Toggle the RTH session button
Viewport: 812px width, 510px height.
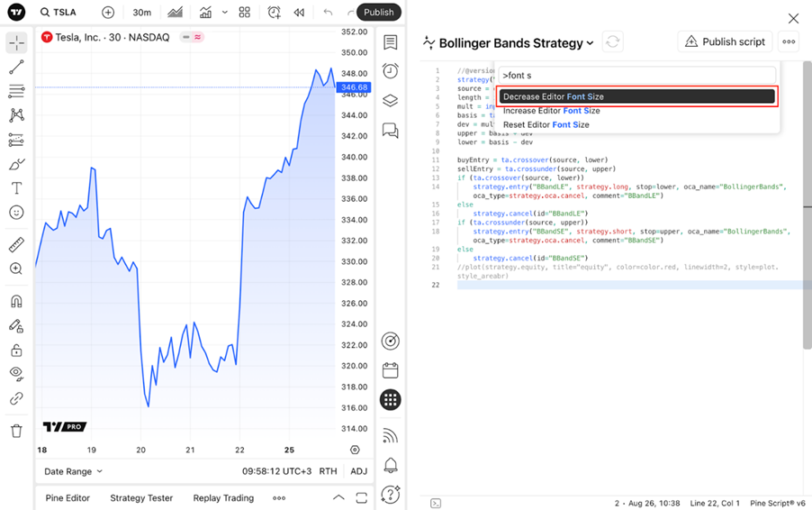coord(328,471)
